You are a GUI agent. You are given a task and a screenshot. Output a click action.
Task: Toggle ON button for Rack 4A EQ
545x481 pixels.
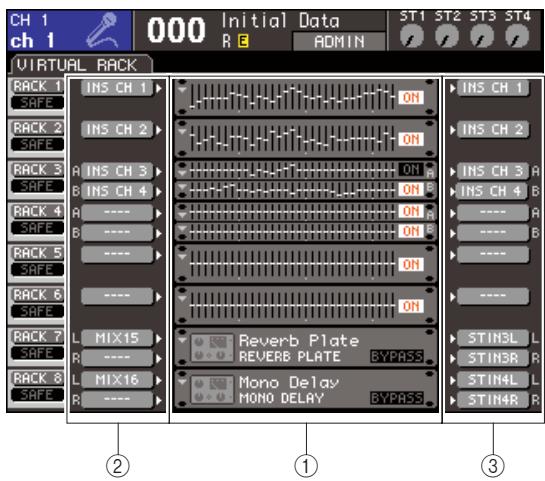point(411,211)
